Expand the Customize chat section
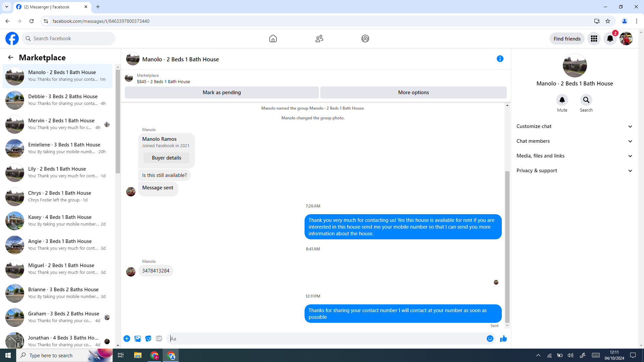The width and height of the screenshot is (644, 362). point(575,126)
